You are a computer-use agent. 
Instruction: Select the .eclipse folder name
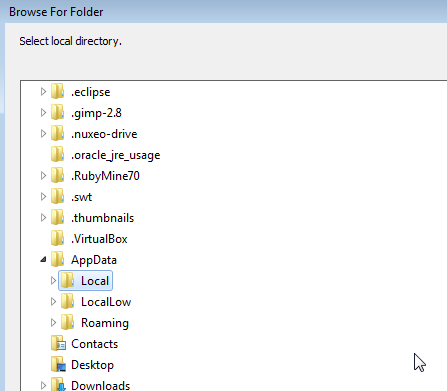tap(90, 92)
